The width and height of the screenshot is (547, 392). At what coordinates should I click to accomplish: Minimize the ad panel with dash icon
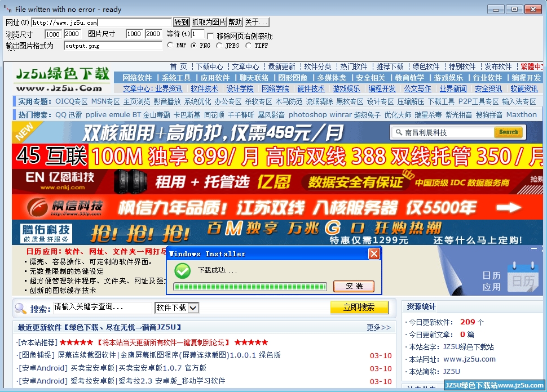tap(533, 248)
